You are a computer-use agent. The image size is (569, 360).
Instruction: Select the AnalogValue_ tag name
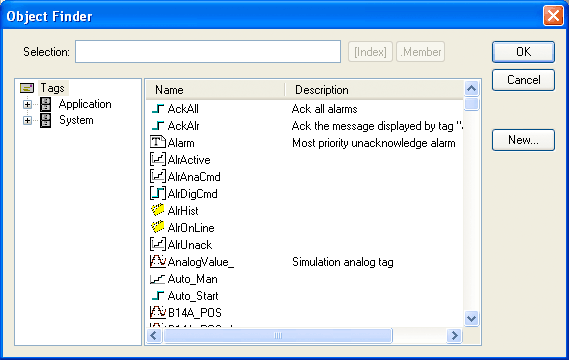point(201,262)
